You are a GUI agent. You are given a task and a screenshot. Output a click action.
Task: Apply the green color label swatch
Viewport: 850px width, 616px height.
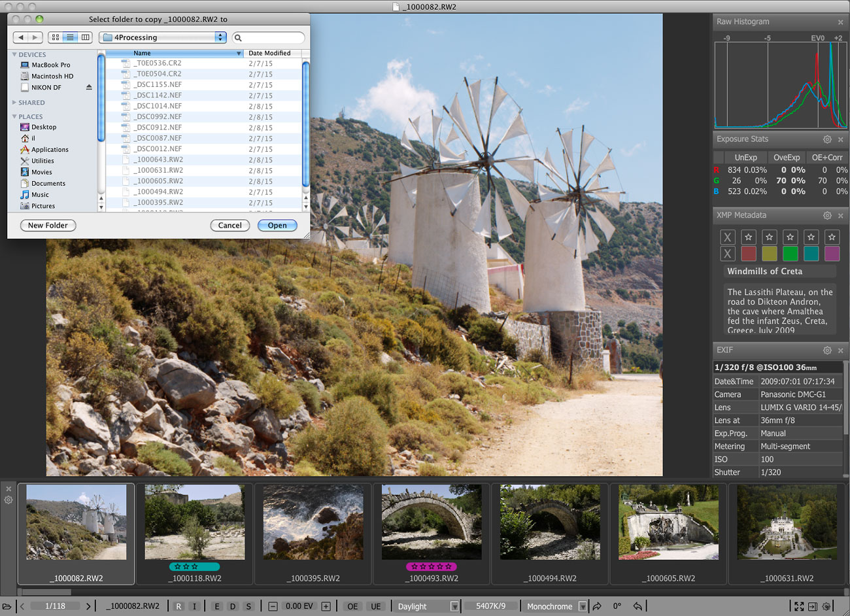pos(790,254)
